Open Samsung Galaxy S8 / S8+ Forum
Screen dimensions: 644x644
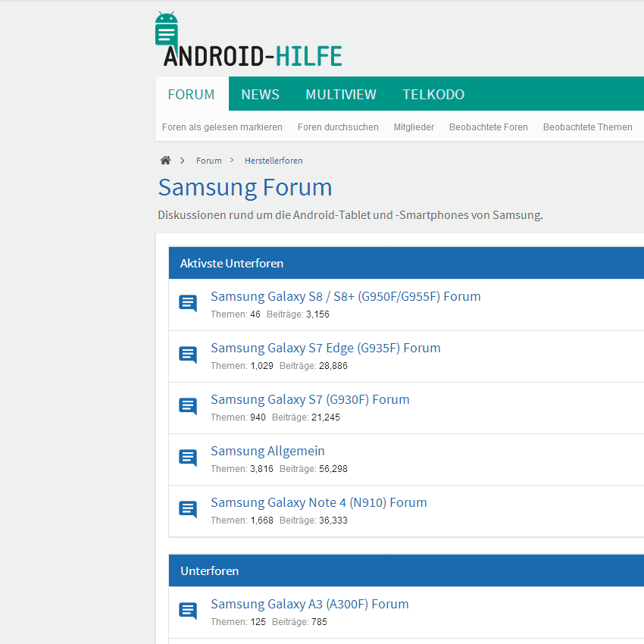(345, 296)
